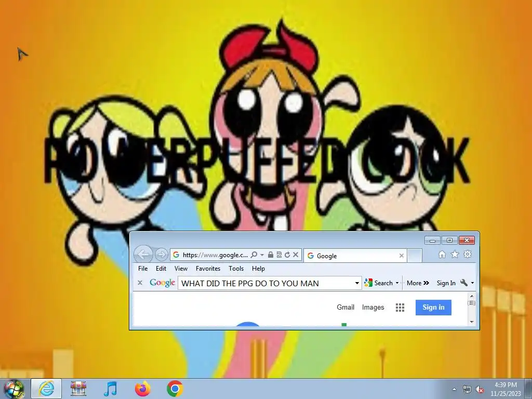Click the Internet Explorer taskbar icon
The image size is (532, 399).
(46, 389)
